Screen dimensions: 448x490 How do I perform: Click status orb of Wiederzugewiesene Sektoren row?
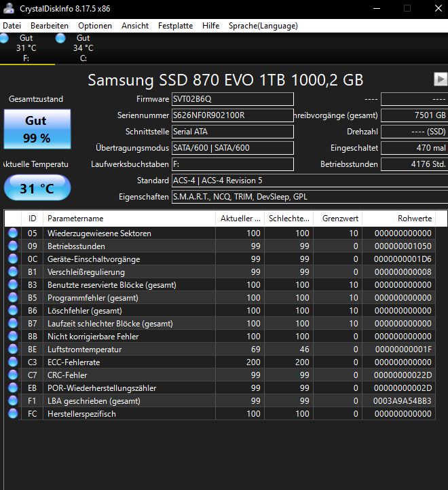pos(13,233)
